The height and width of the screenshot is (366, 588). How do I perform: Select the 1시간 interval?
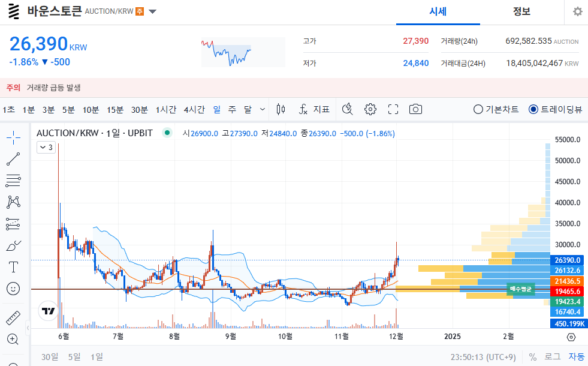tap(166, 109)
